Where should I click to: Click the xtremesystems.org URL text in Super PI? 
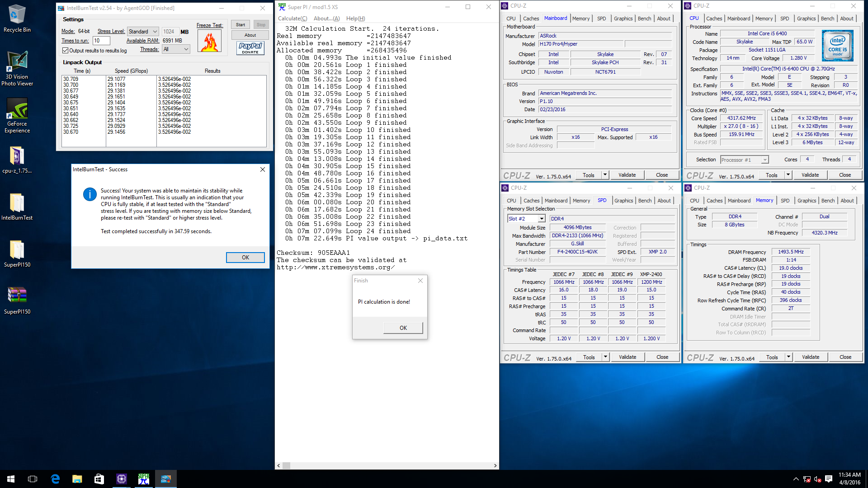[x=335, y=267]
